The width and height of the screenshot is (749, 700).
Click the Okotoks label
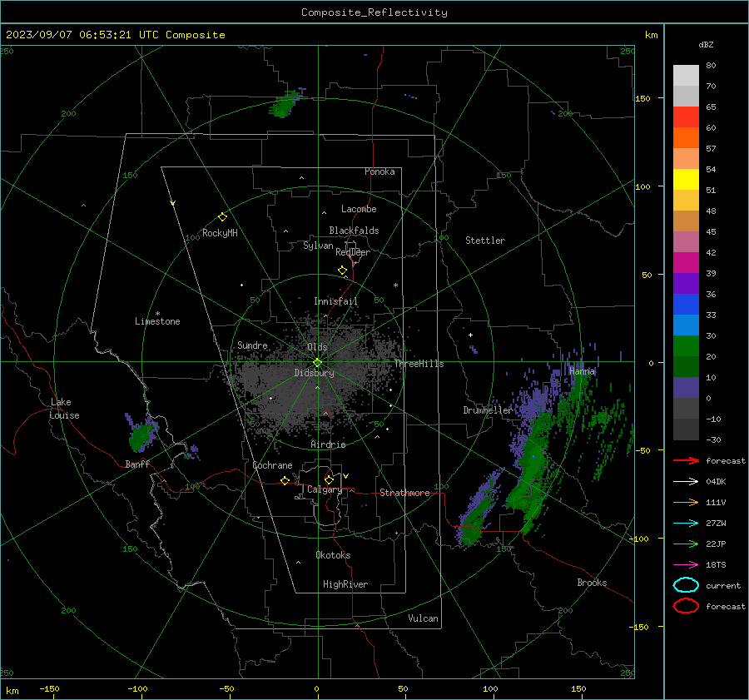pyautogui.click(x=334, y=554)
